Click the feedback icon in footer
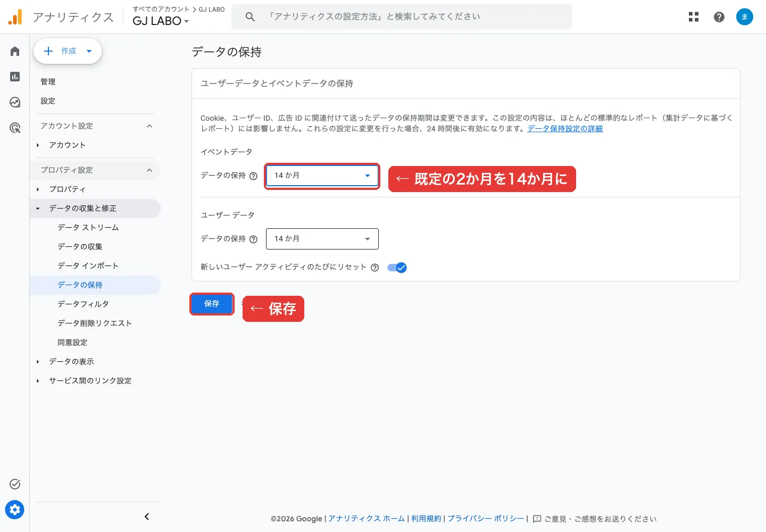The height and width of the screenshot is (532, 766). click(x=537, y=519)
